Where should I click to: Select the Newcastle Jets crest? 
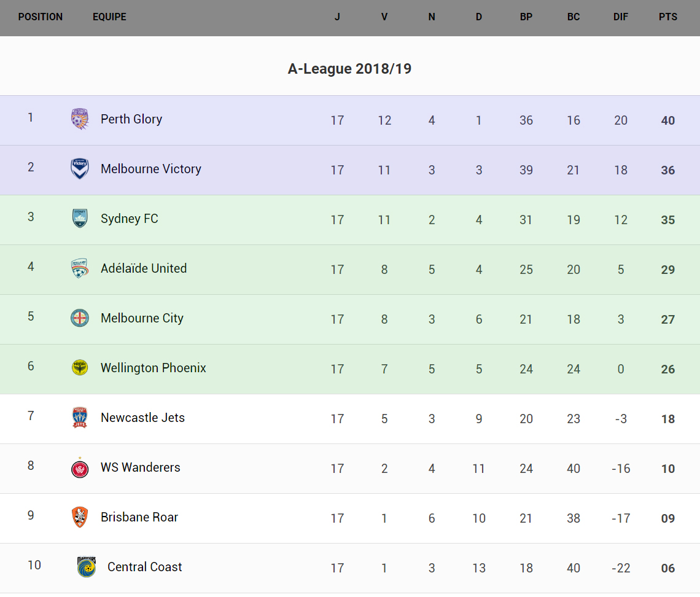80,418
